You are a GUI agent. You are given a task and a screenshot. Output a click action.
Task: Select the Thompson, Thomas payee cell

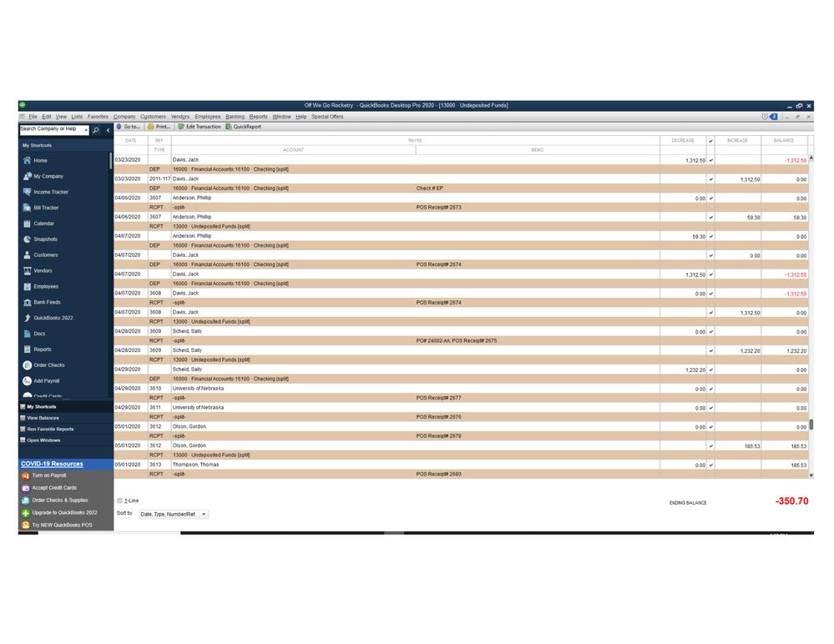[415, 465]
